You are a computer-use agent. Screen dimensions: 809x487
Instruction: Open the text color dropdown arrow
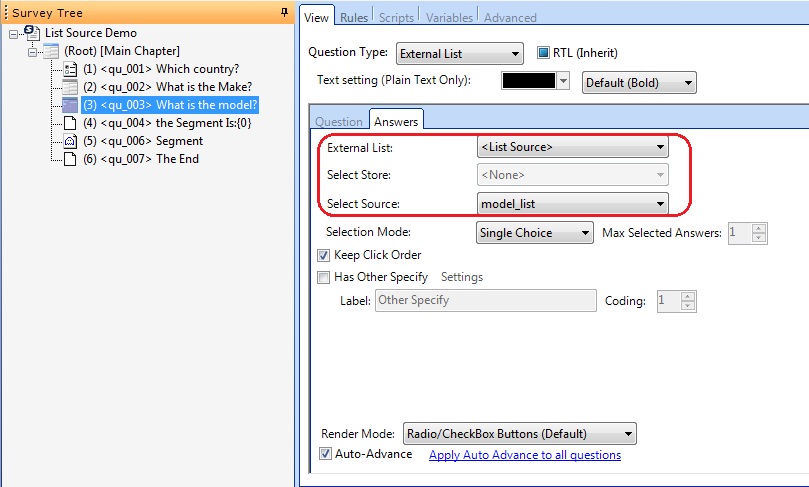pyautogui.click(x=563, y=81)
